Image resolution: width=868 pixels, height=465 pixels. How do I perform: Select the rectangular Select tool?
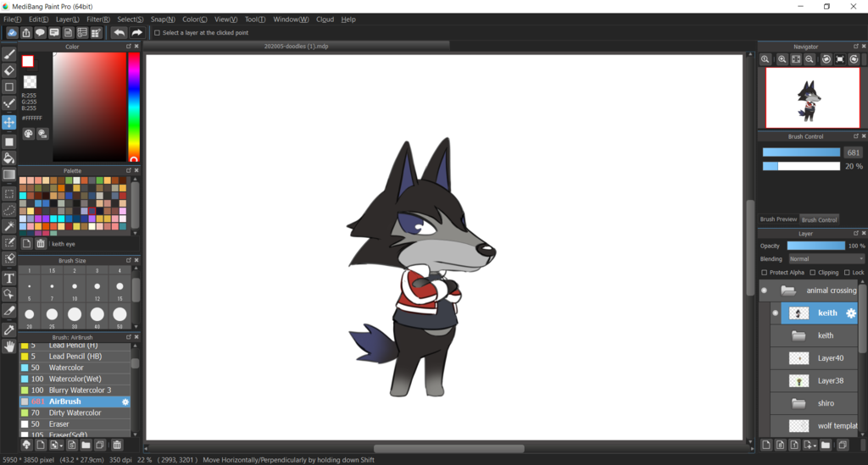point(9,193)
